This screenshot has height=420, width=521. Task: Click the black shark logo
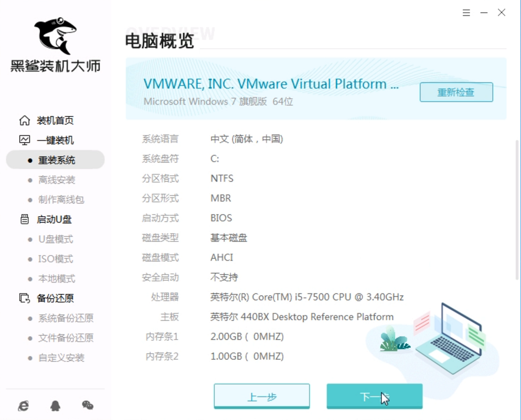pos(56,36)
